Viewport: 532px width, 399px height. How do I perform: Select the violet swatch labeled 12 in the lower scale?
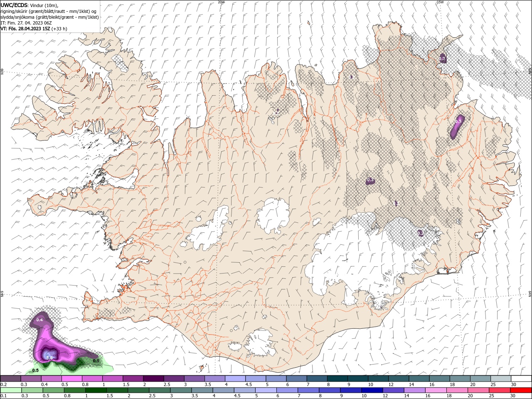[x=393, y=390]
